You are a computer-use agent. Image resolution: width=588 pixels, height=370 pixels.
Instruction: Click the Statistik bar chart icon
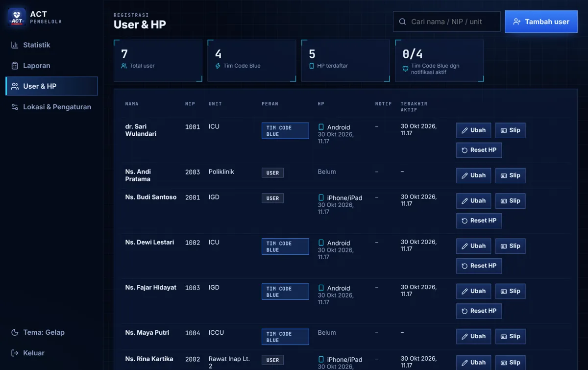tap(15, 45)
